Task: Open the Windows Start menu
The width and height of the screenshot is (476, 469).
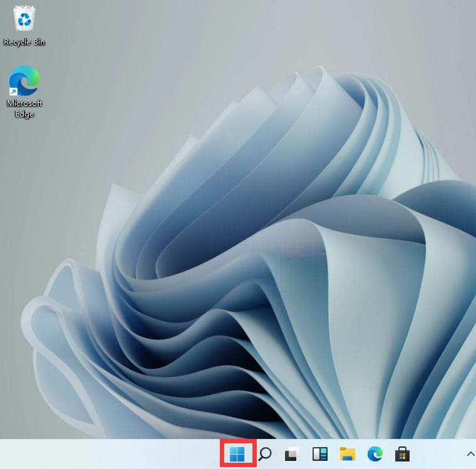Action: click(x=237, y=454)
